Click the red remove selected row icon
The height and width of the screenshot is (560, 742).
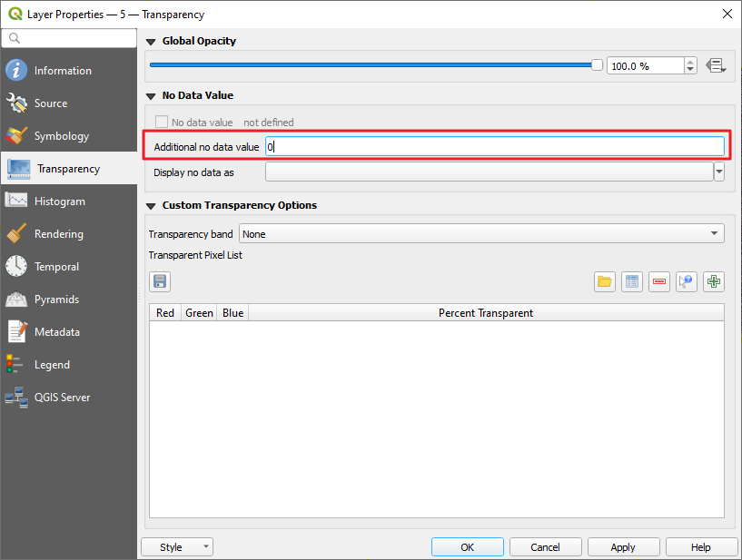click(659, 281)
